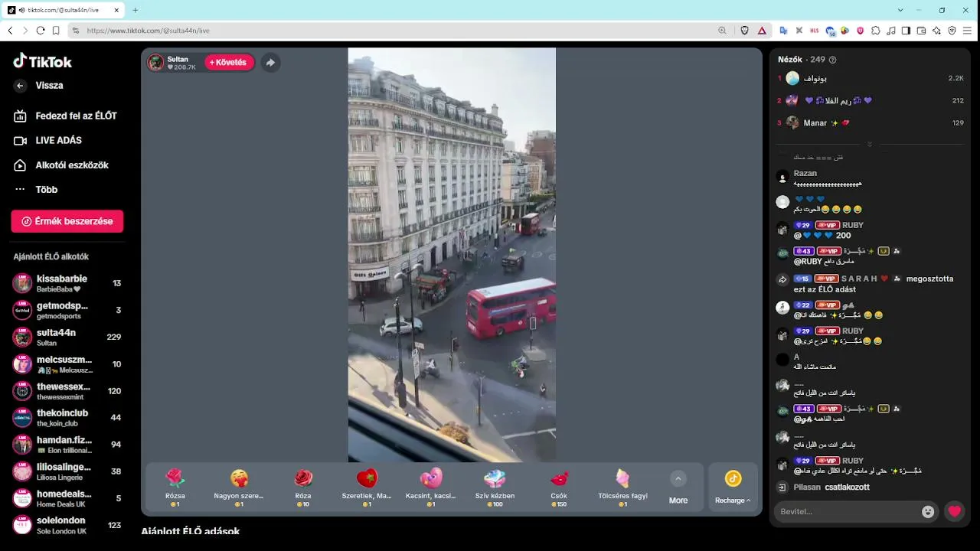Open the translate extension icon
This screenshot has width=980, height=551.
(783, 31)
